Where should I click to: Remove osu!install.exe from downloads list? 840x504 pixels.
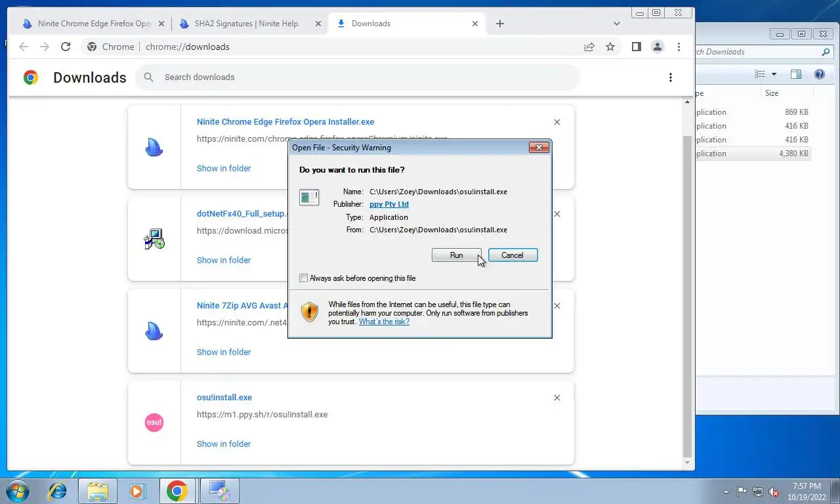coord(557,398)
